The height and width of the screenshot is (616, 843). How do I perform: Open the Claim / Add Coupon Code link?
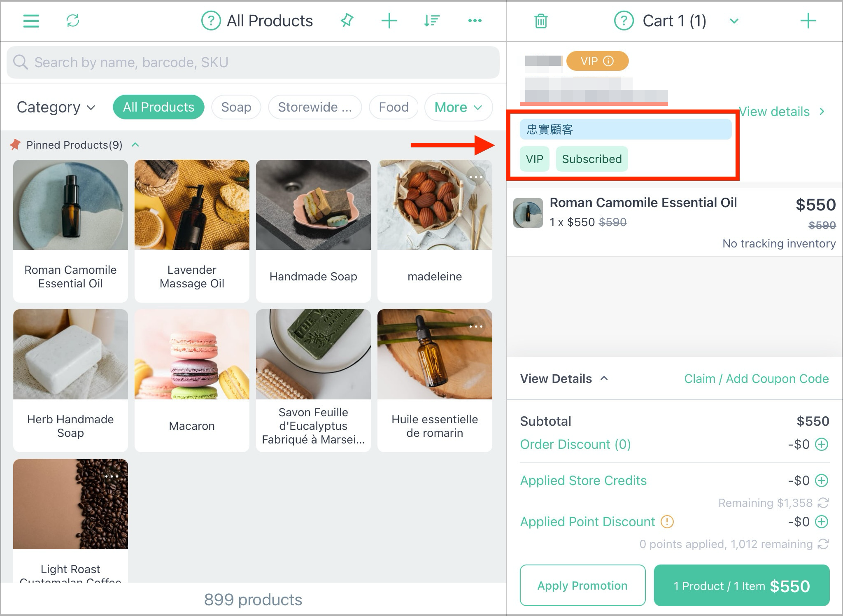(x=756, y=378)
